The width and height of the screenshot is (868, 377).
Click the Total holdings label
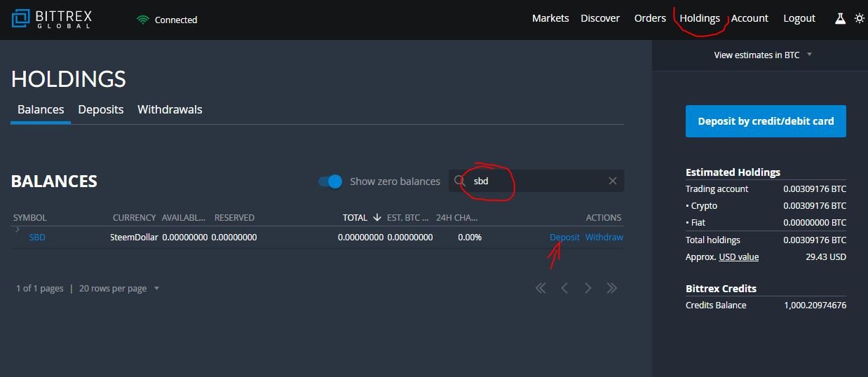(713, 240)
